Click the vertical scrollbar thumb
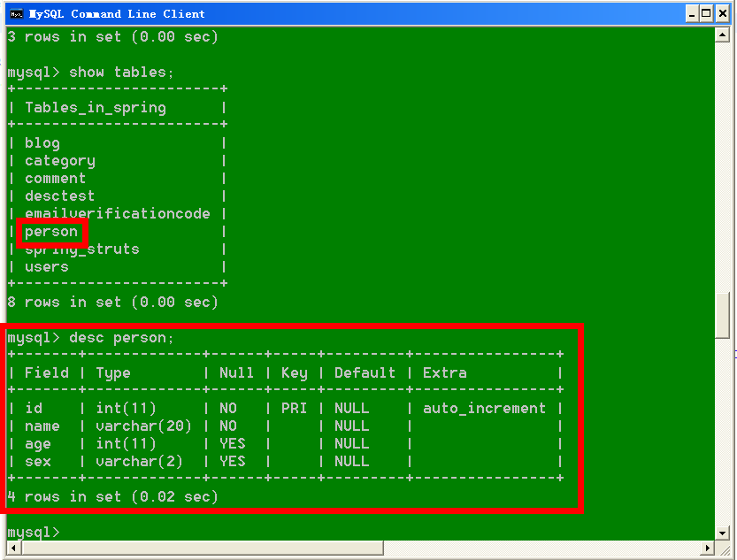 click(x=722, y=315)
